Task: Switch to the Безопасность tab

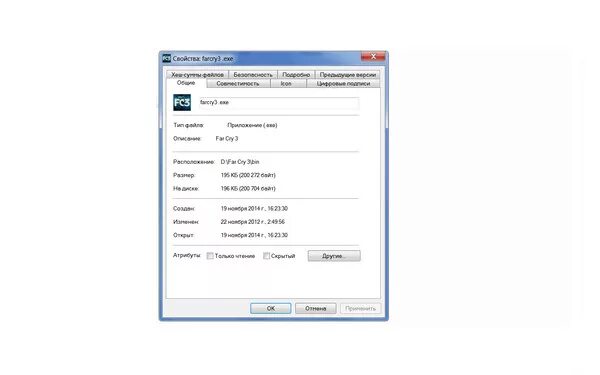Action: click(x=253, y=75)
